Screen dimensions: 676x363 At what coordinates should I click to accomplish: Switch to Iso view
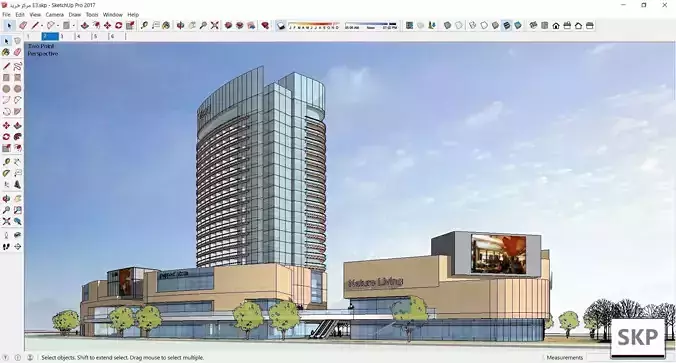pos(533,26)
